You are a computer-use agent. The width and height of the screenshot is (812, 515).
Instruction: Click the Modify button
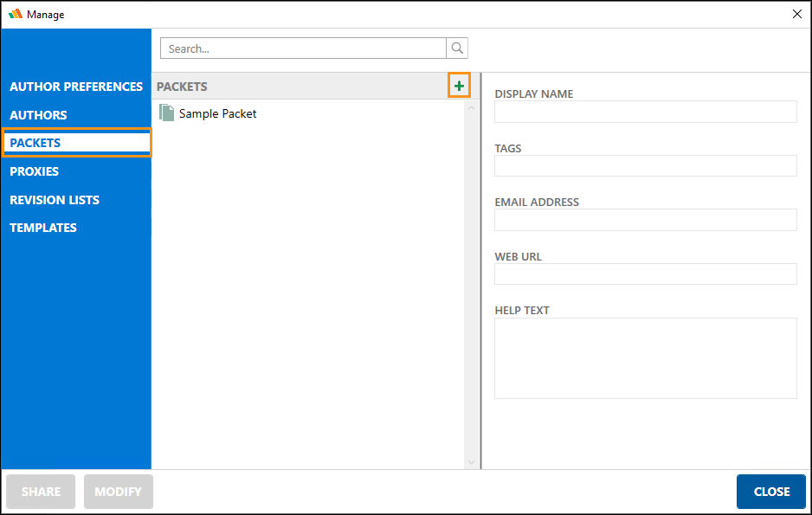click(x=118, y=492)
